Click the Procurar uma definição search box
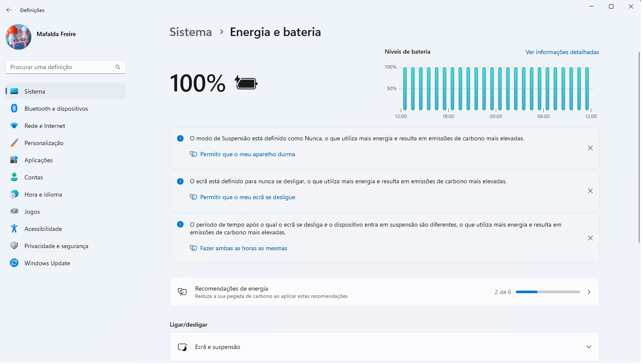 [x=60, y=67]
